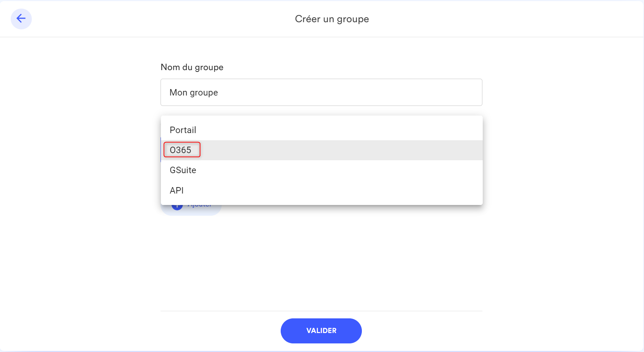Choose the O365 option
This screenshot has width=644, height=352.
click(181, 150)
